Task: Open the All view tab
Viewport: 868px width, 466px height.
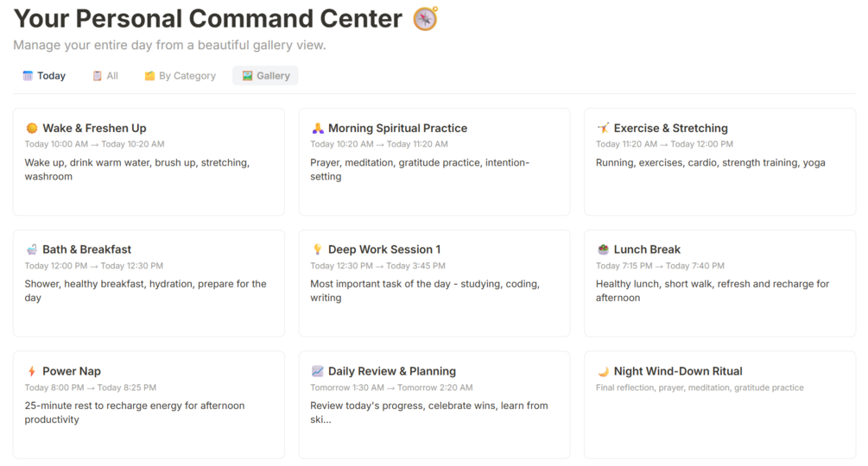Action: click(x=105, y=76)
